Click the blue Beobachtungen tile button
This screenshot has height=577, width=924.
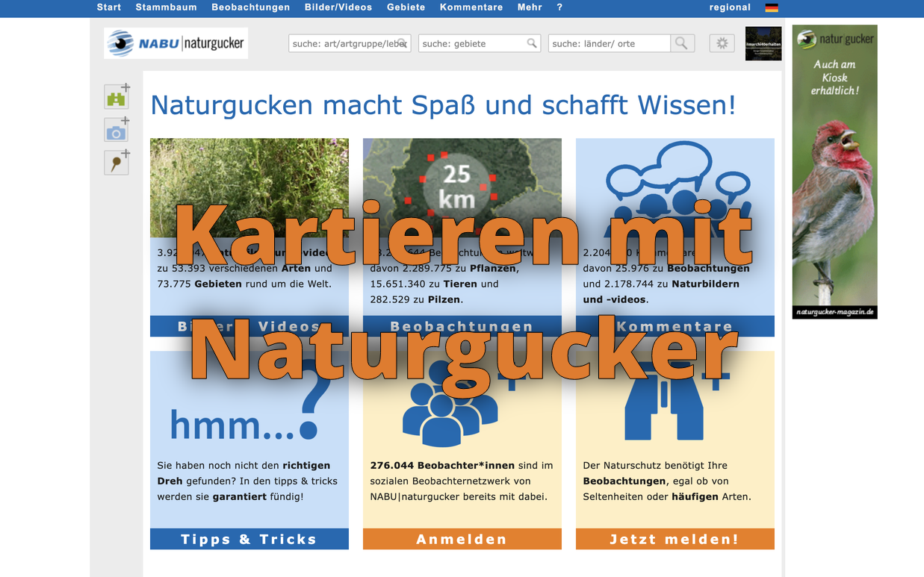462,326
